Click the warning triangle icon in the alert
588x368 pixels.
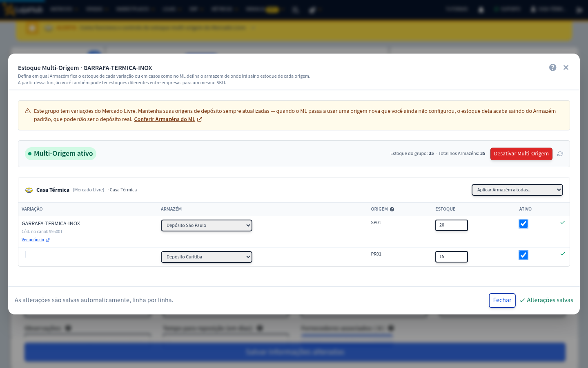tap(28, 111)
